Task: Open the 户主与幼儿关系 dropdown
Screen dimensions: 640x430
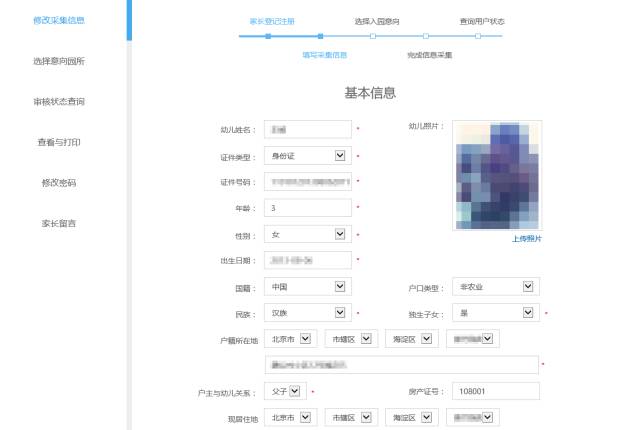Action: [x=285, y=391]
